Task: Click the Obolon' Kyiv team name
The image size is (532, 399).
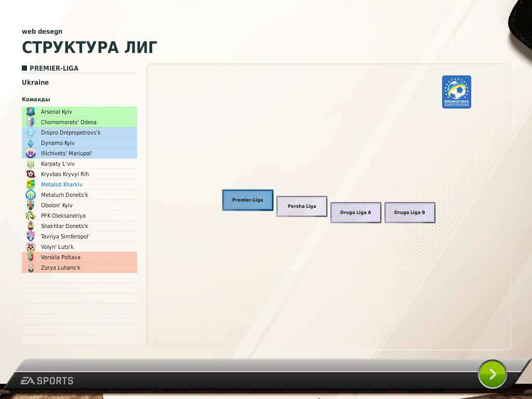Action: [57, 205]
